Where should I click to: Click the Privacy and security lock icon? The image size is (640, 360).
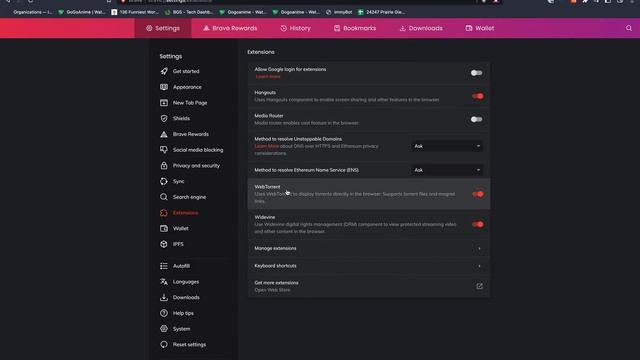tap(164, 166)
